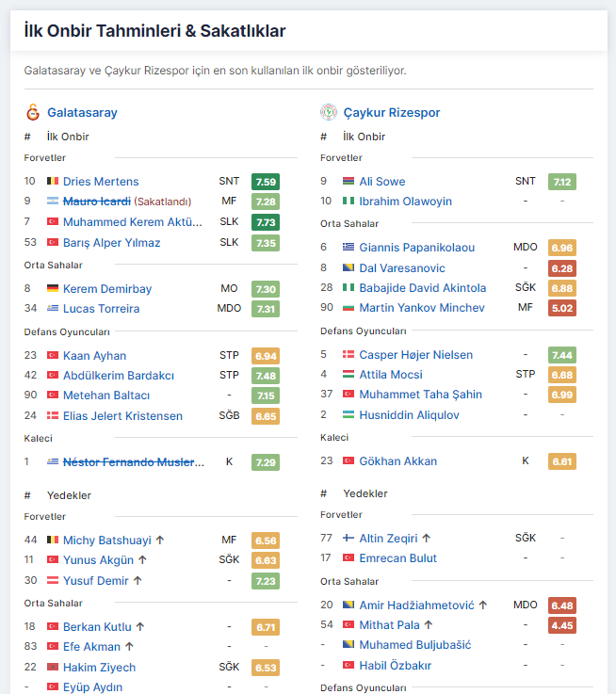Click the 6.48 rating badge for Amir Hadžiahmetović
Image resolution: width=616 pixels, height=694 pixels.
[x=562, y=605]
